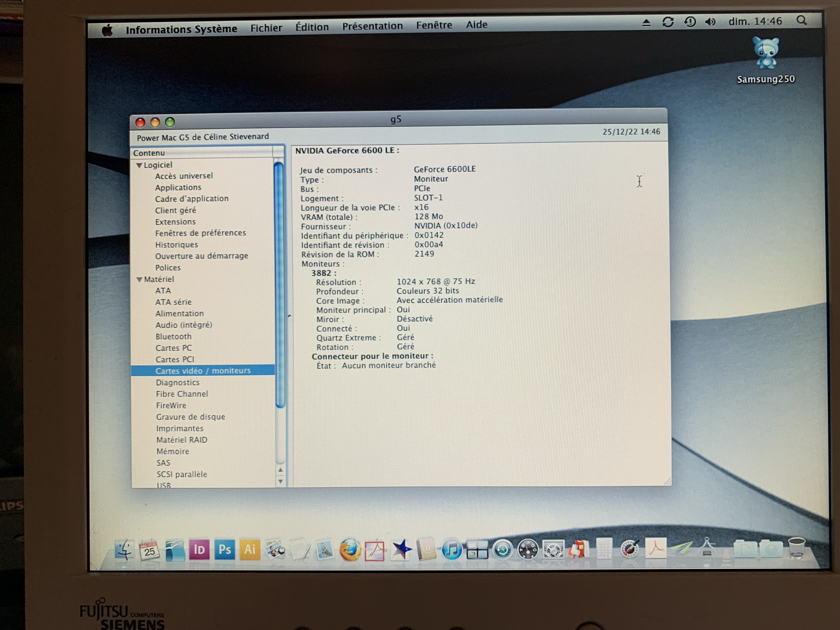Click the sidebar blue scrollbar thumb
The height and width of the screenshot is (630, 840).
(280, 284)
